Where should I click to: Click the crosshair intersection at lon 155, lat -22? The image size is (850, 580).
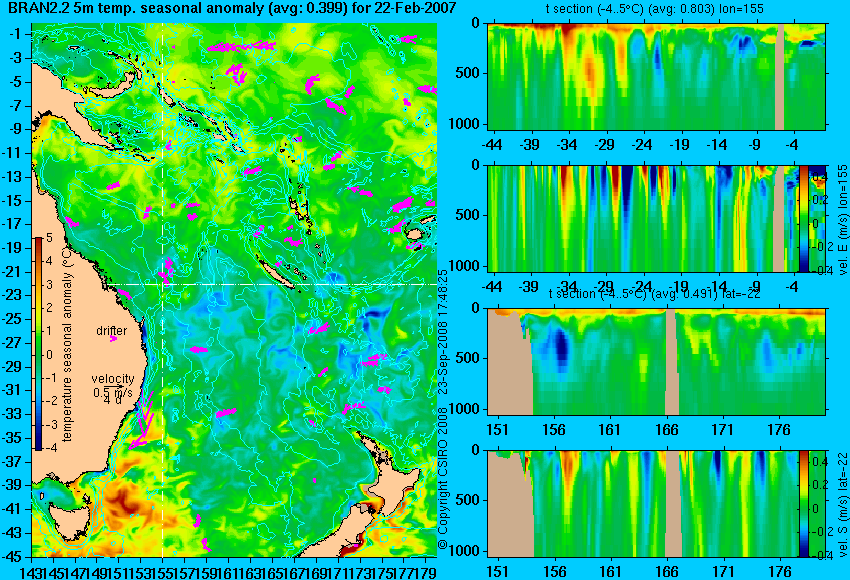click(163, 284)
